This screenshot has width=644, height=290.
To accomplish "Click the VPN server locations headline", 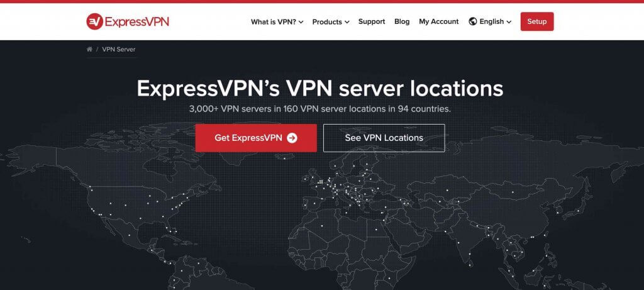I will (320, 88).
